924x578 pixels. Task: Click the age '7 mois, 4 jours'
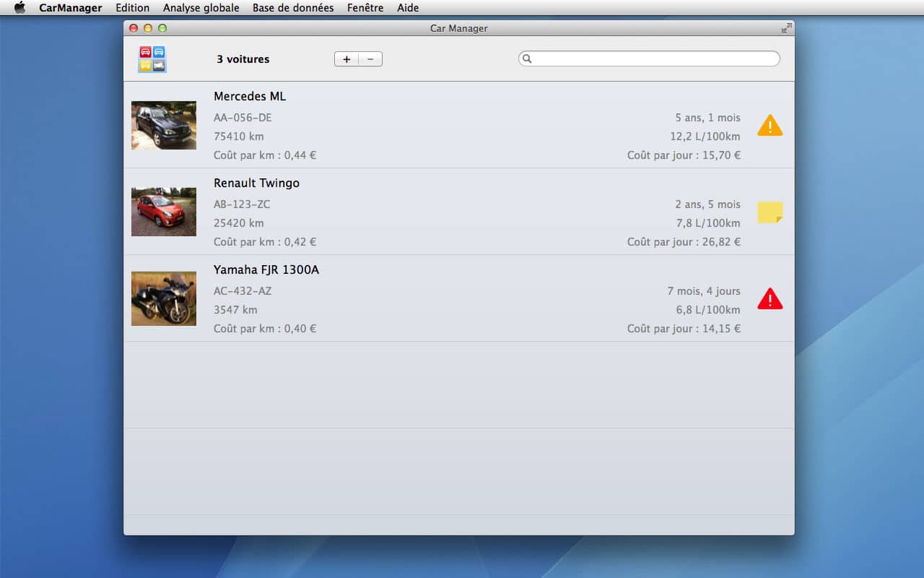704,291
